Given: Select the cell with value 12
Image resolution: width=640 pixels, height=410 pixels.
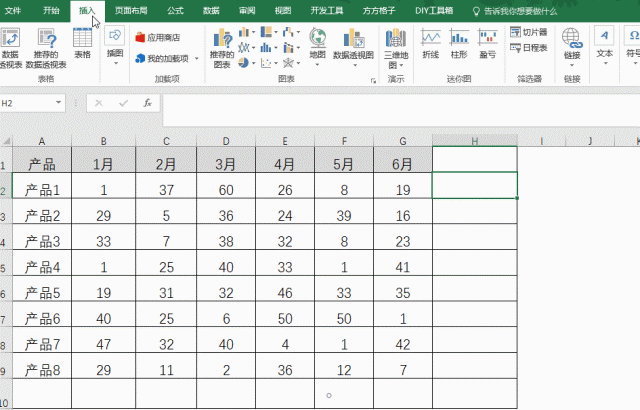Looking at the screenshot, I should 344,366.
